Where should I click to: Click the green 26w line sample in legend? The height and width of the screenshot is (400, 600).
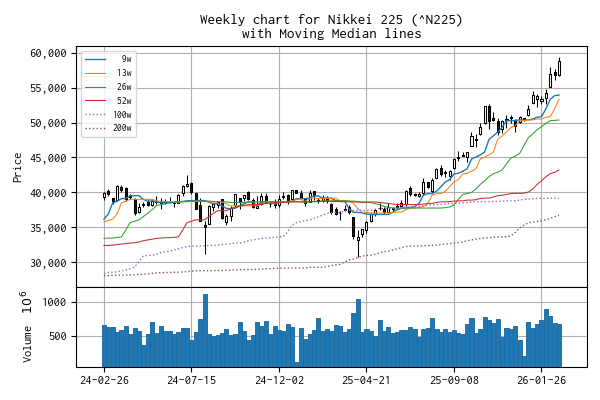click(95, 87)
